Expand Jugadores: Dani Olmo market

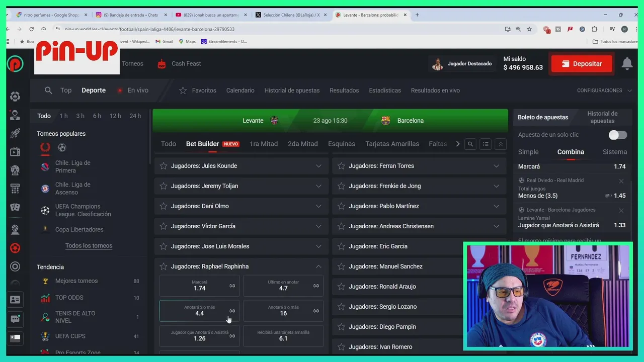241,206
